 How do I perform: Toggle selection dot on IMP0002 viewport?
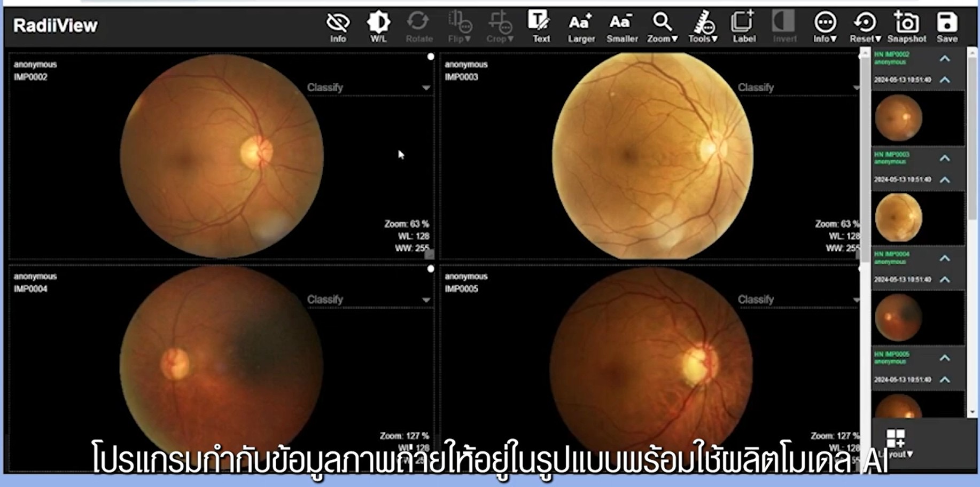[431, 57]
